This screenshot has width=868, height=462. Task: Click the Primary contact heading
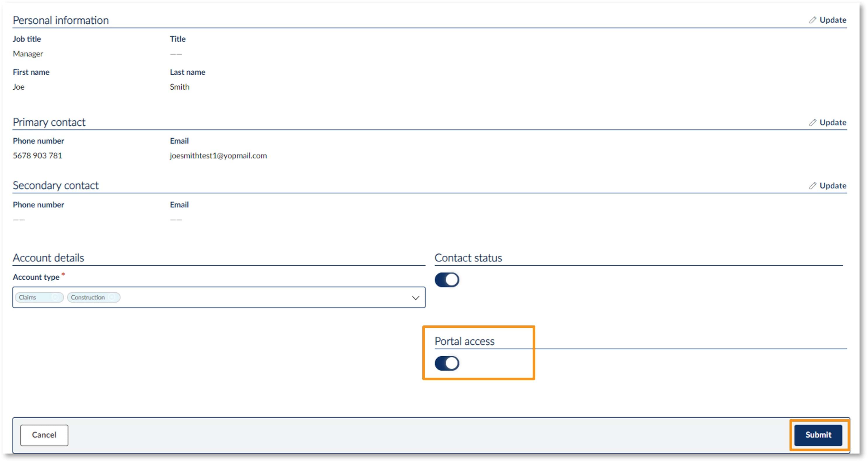[x=49, y=122]
